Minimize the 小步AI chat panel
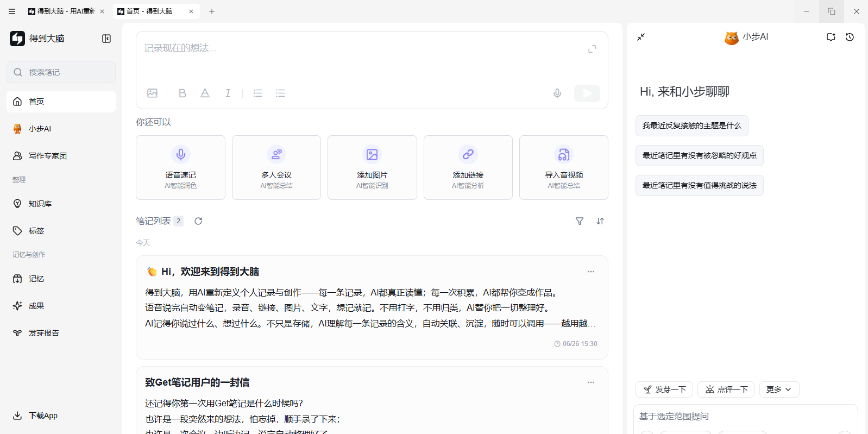 [x=641, y=37]
